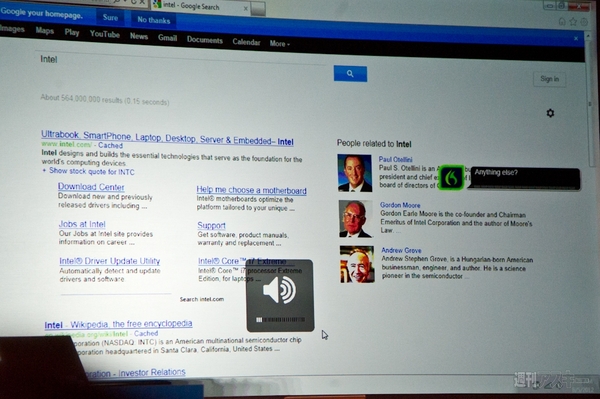Click Gordon Moore portrait thumbnail

pyautogui.click(x=355, y=219)
